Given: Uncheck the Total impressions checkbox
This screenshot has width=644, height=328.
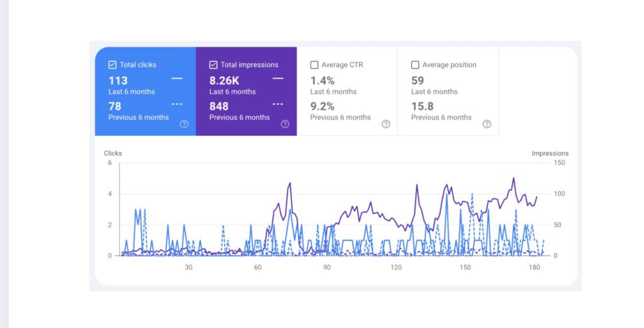Looking at the screenshot, I should [213, 65].
